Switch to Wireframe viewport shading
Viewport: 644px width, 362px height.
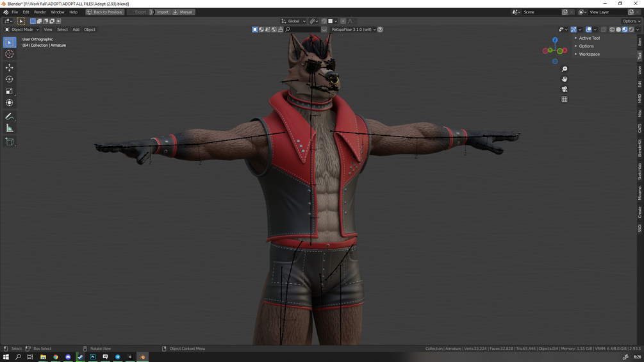(x=612, y=29)
